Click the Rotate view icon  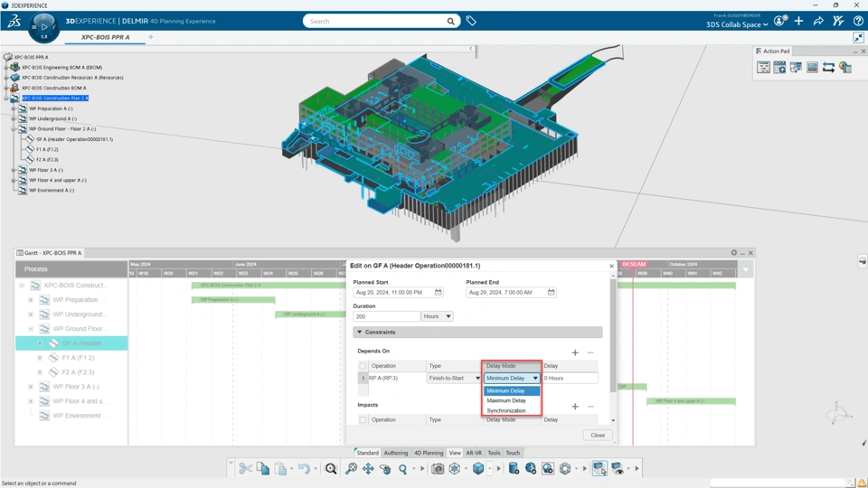pos(385,469)
